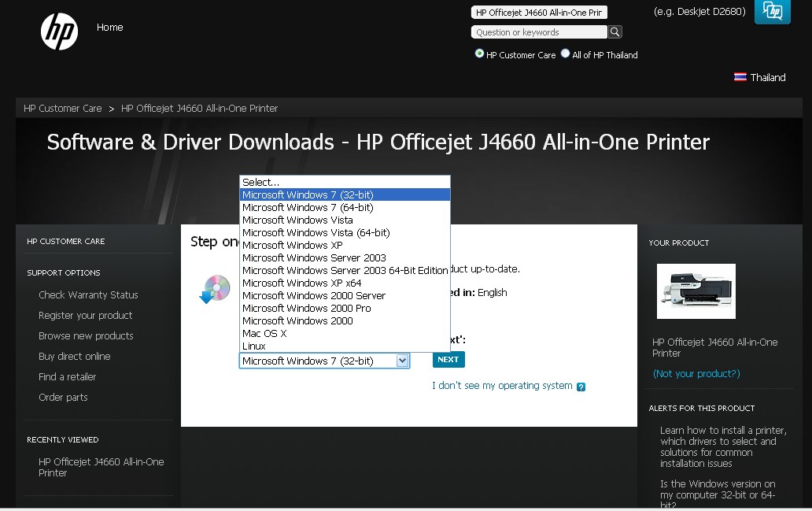812x511 pixels.
Task: Pick Microsoft Windows Server 2003 64-Bit Edition
Action: click(x=345, y=271)
